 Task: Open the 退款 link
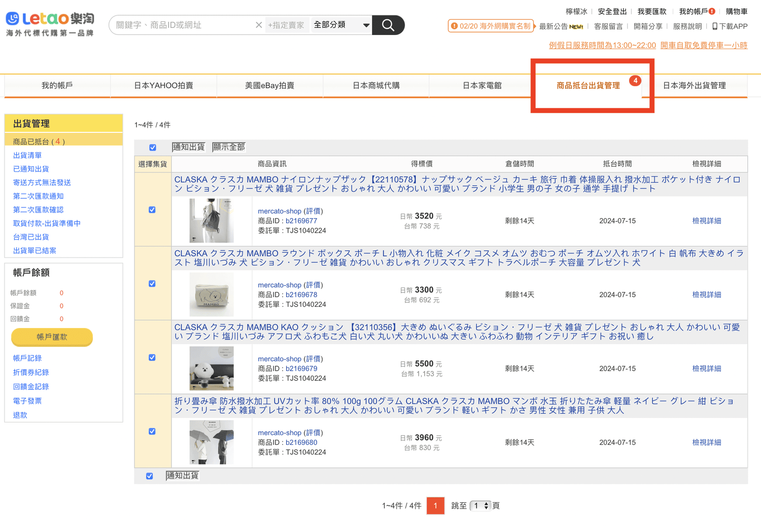(20, 415)
